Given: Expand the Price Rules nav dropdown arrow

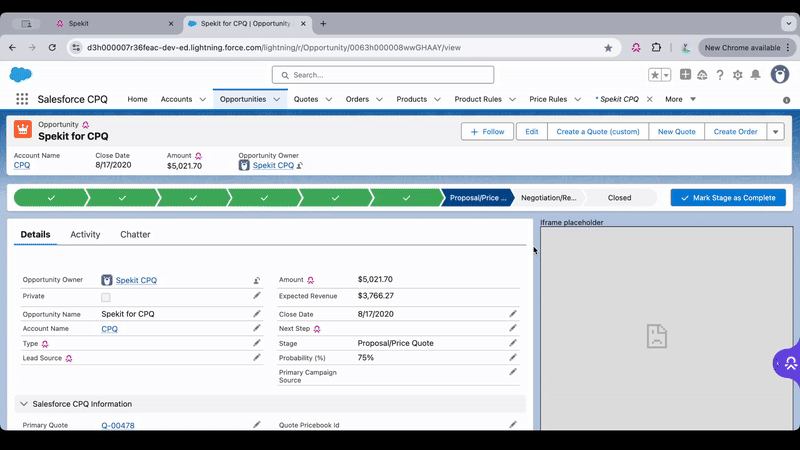Looking at the screenshot, I should [x=578, y=99].
